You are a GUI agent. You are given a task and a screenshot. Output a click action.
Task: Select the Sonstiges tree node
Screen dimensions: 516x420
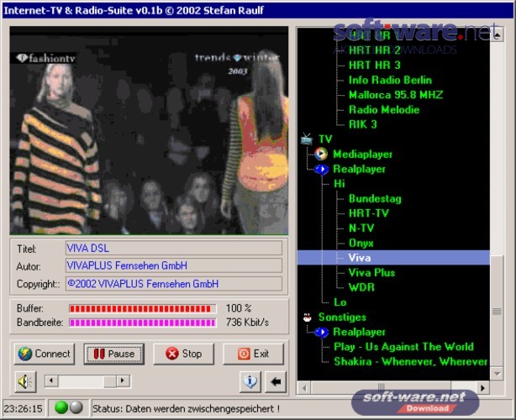pos(342,318)
